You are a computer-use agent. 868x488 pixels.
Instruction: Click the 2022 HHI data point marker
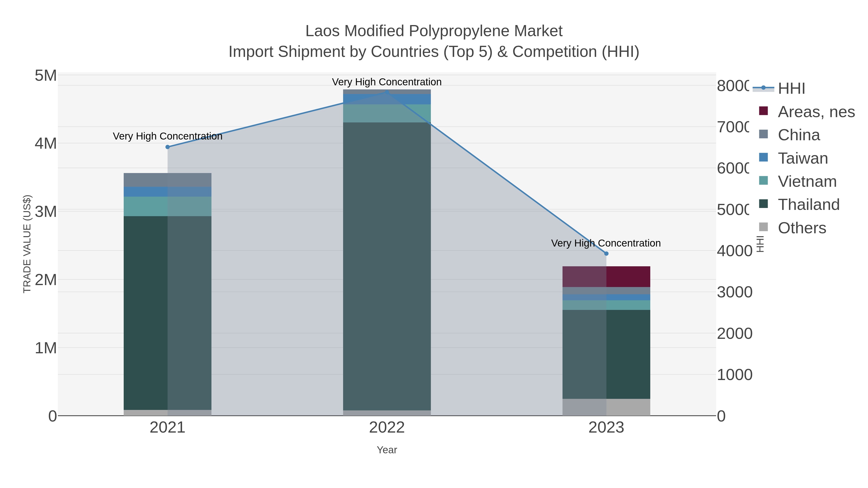click(x=387, y=92)
